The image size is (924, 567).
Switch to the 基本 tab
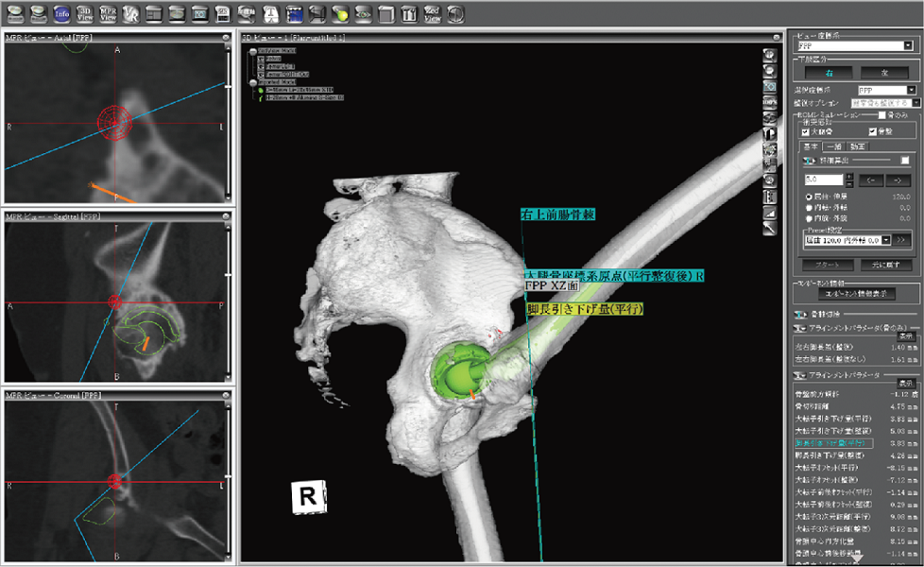point(812,146)
